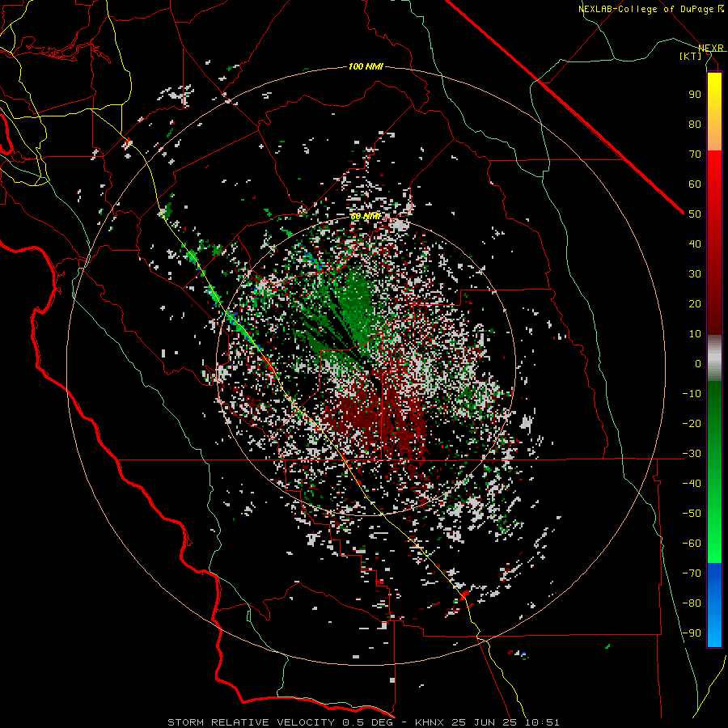Click the 70 value on velocity scale
The width and height of the screenshot is (728, 728).
click(x=695, y=154)
